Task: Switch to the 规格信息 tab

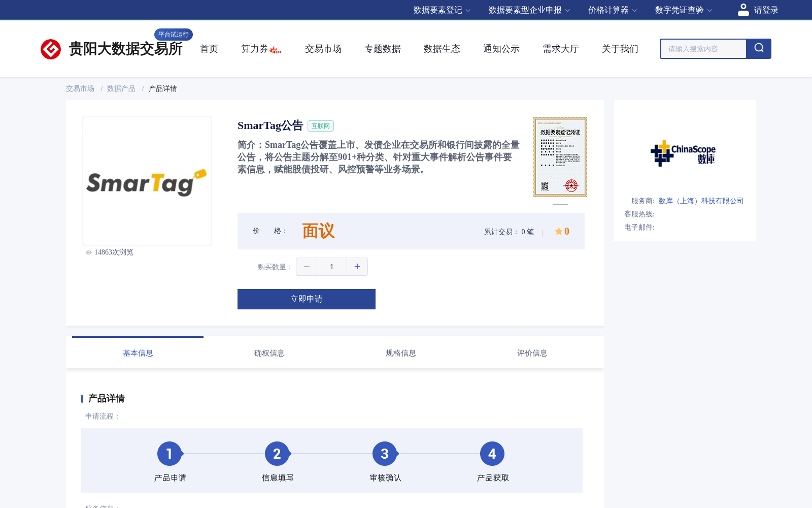Action: [401, 353]
